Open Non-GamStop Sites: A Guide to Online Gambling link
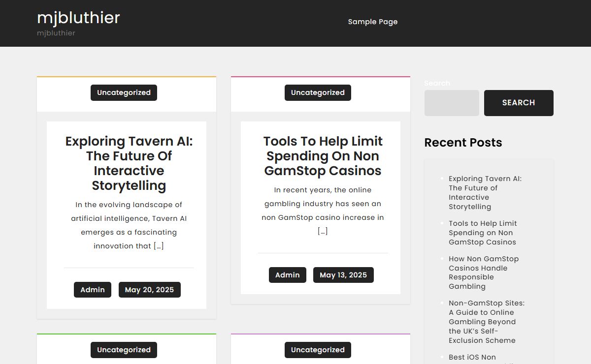The width and height of the screenshot is (591, 364). (x=487, y=322)
